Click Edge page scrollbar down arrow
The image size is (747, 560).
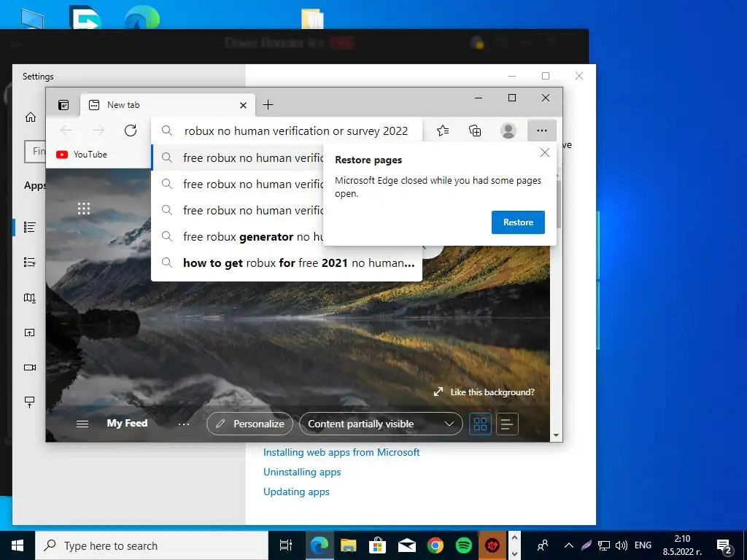click(x=556, y=435)
